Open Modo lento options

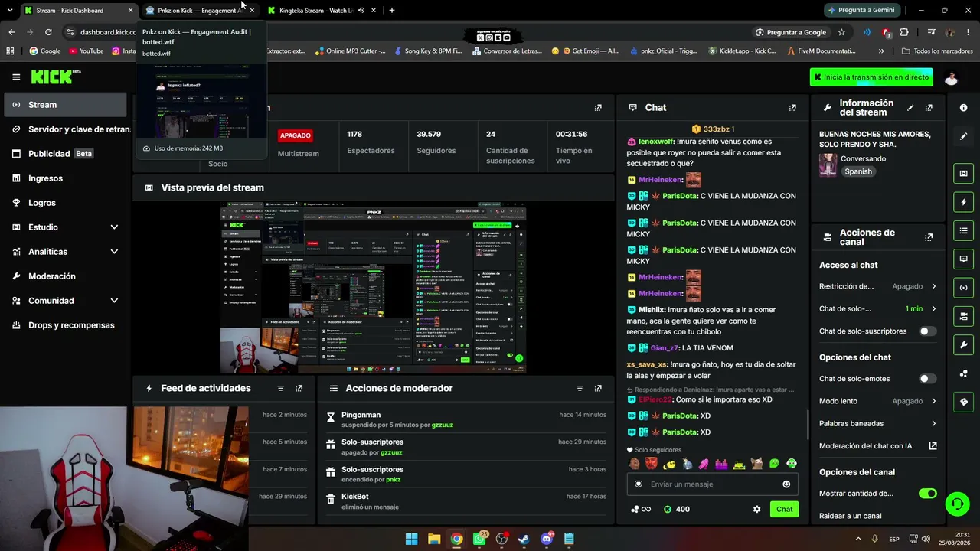878,401
